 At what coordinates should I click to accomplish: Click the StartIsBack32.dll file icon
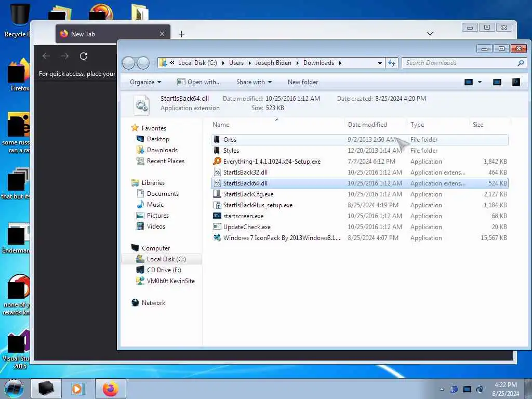[217, 172]
